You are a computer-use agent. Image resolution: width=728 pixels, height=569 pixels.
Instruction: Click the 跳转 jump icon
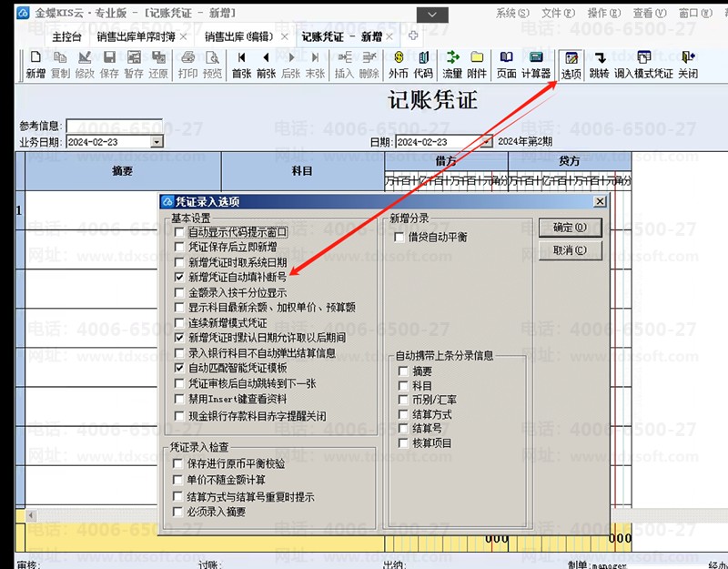point(600,65)
